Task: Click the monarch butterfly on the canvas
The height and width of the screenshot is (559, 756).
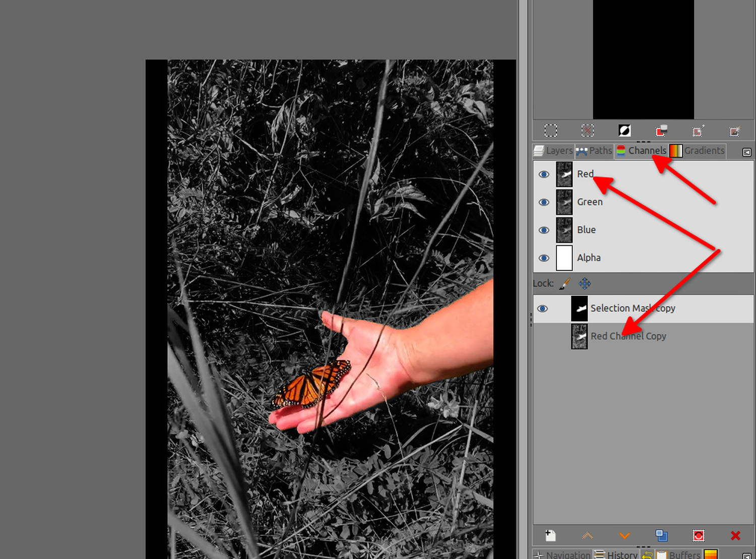Action: tap(311, 384)
